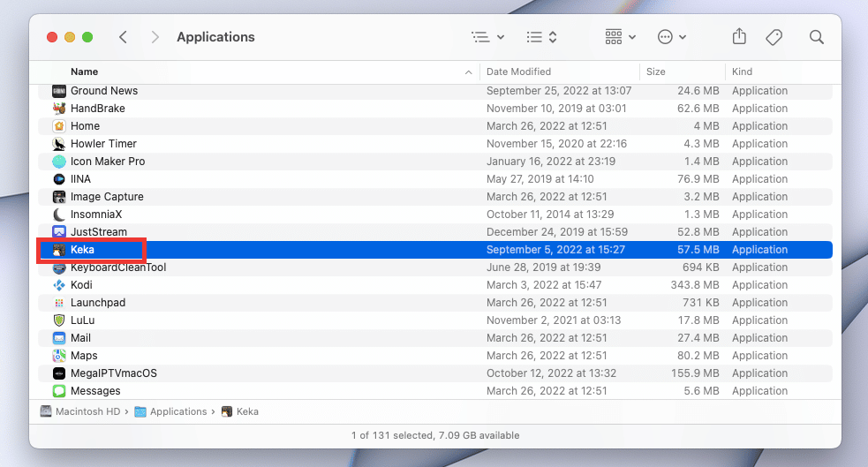Viewport: 868px width, 467px height.
Task: Click the Edit Tags icon
Action: click(x=774, y=37)
